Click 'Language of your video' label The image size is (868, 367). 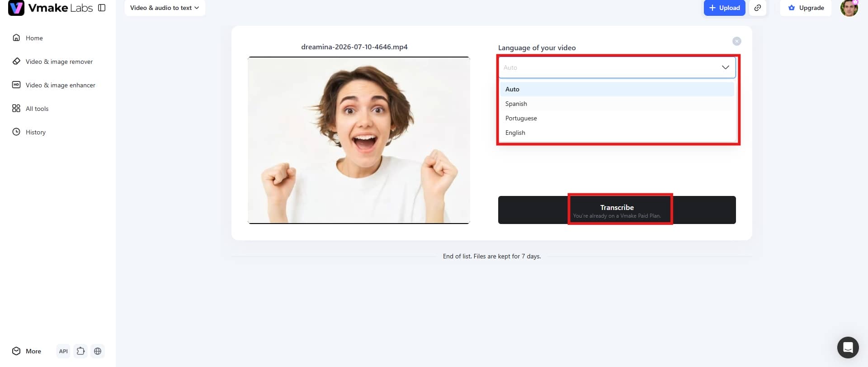point(537,48)
